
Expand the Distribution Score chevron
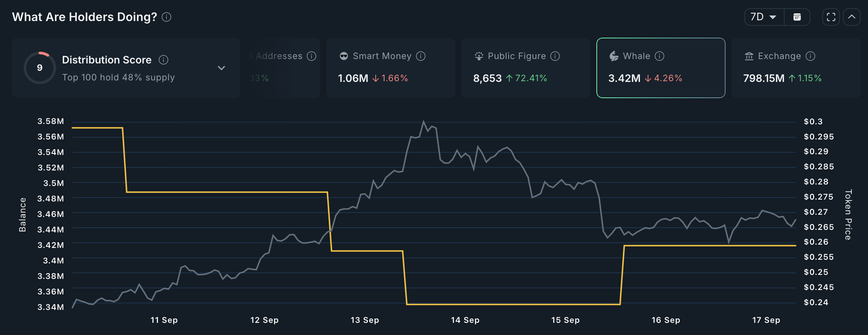[221, 68]
